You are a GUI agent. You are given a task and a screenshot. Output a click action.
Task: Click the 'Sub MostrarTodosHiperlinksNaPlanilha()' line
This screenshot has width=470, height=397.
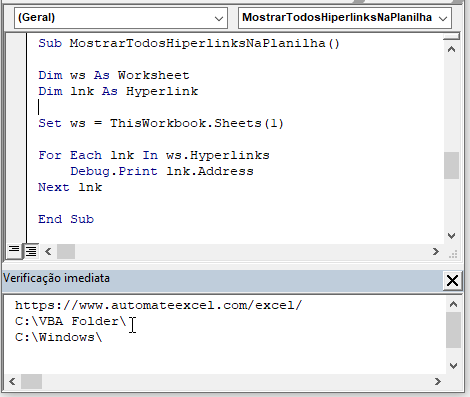[189, 43]
